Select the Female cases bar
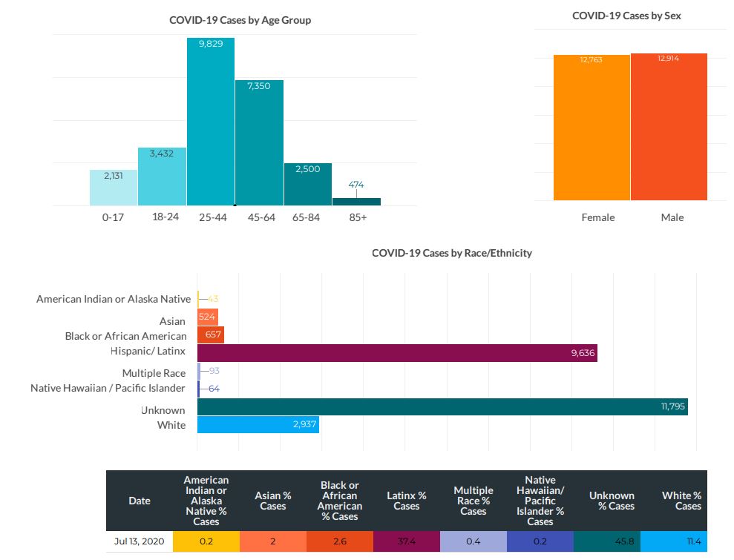 tap(592, 128)
